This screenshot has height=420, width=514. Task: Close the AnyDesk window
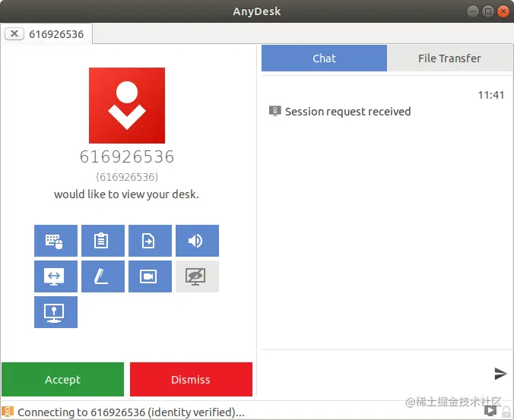tap(503, 11)
